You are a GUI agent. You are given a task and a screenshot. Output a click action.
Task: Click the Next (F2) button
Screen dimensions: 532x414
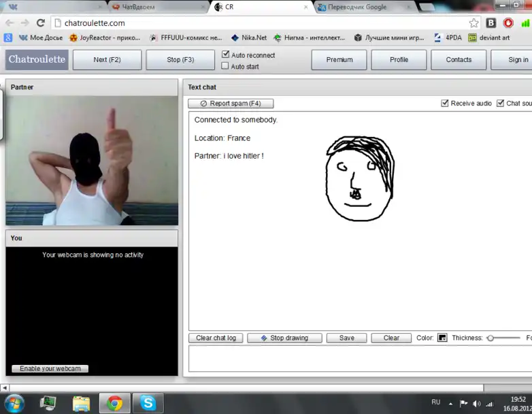[x=107, y=59]
